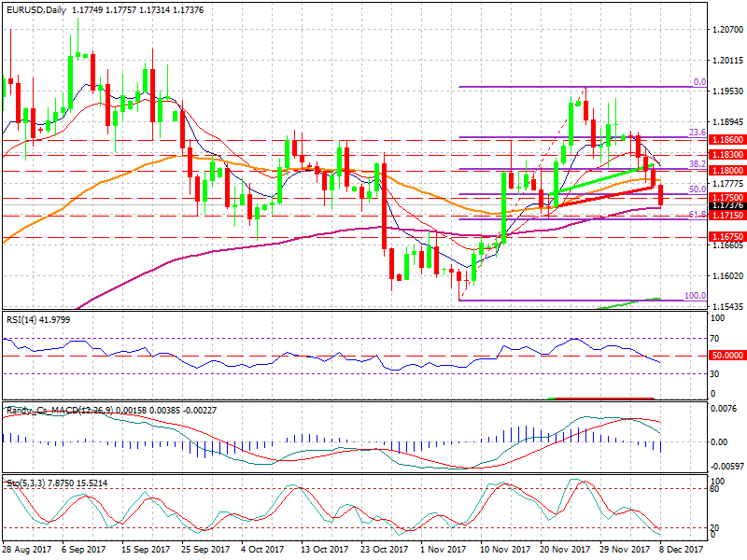Select the 8 Dec 2017 date label
The image size is (747, 560).
click(x=682, y=549)
